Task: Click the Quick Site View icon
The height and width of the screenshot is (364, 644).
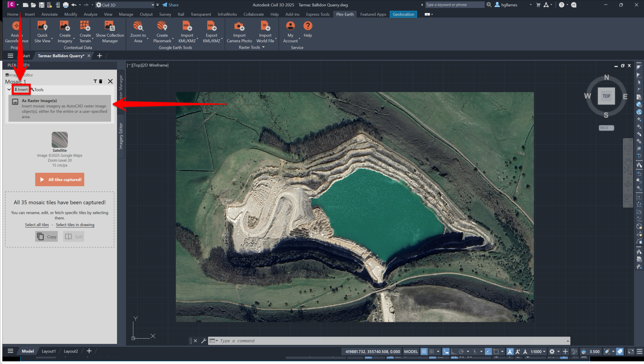Action: [42, 26]
